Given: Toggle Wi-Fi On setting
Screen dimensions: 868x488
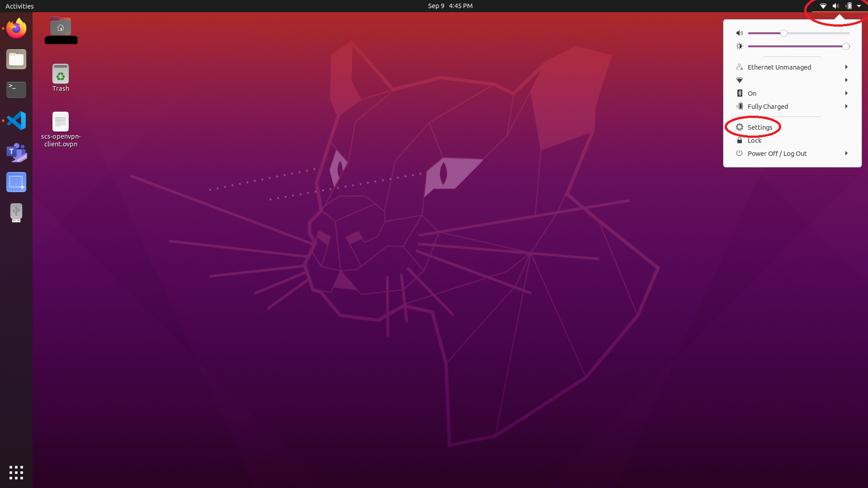Looking at the screenshot, I should (792, 80).
